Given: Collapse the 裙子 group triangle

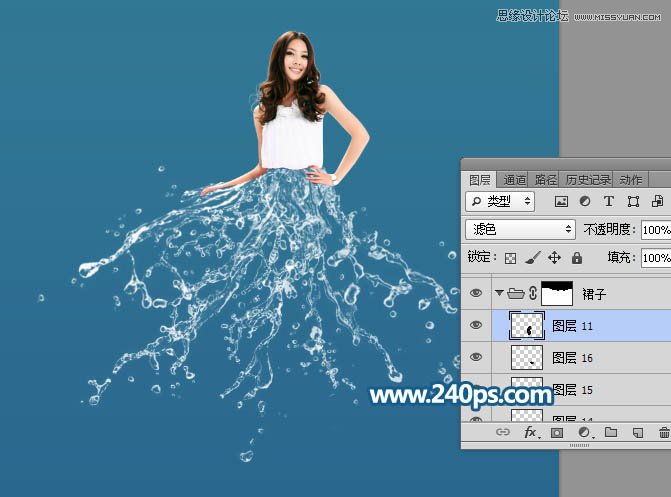Looking at the screenshot, I should click(x=499, y=294).
